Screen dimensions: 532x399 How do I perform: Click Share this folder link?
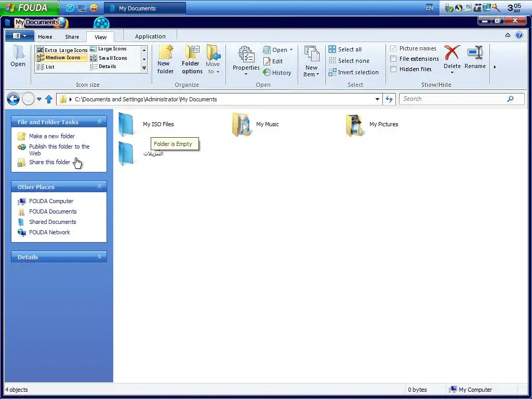(49, 162)
